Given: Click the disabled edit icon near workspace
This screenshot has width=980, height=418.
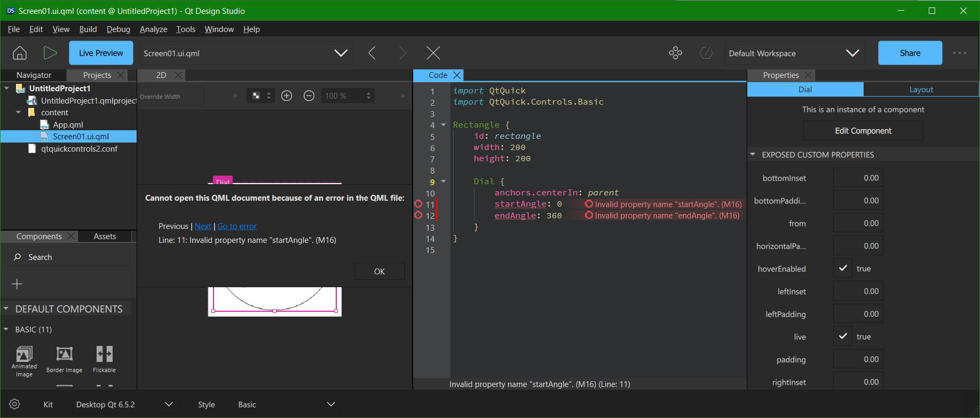Looking at the screenshot, I should pyautogui.click(x=706, y=53).
